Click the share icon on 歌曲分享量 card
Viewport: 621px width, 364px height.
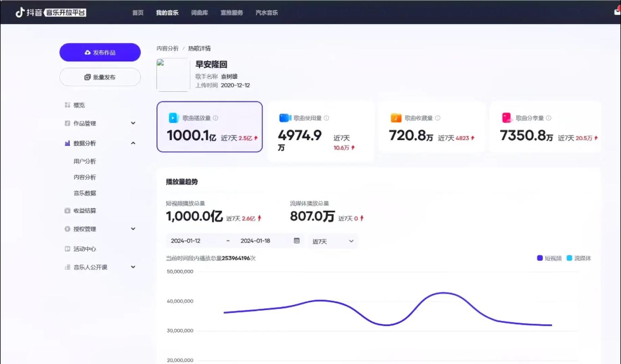(507, 117)
